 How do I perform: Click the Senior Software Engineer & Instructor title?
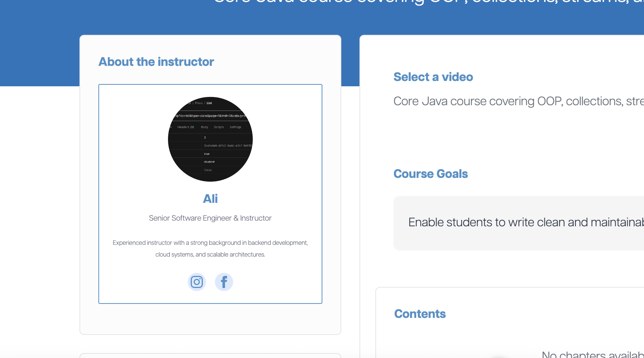tap(210, 218)
